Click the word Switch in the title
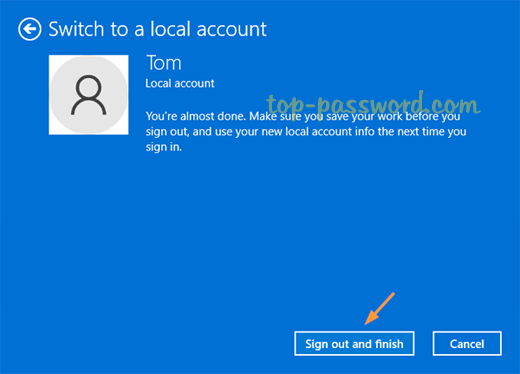520x374 pixels. (76, 29)
